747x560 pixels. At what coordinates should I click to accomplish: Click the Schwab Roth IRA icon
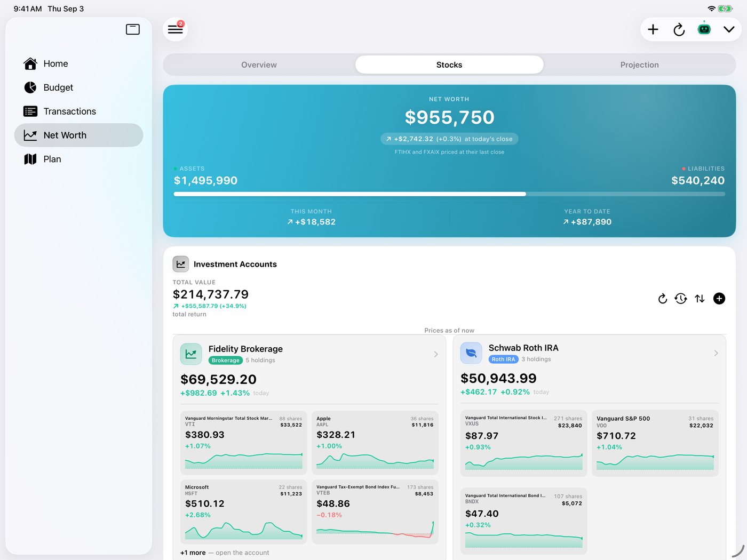point(471,353)
